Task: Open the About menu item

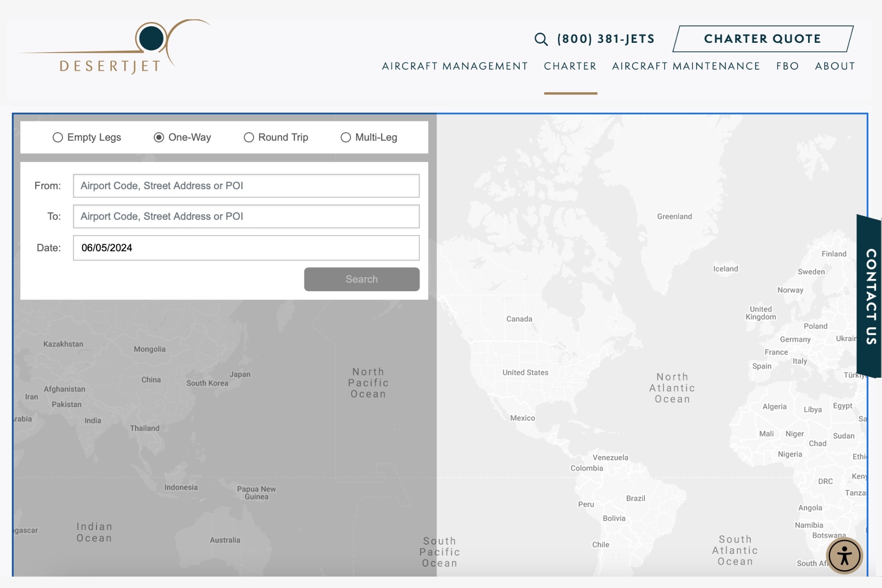Action: click(x=835, y=66)
